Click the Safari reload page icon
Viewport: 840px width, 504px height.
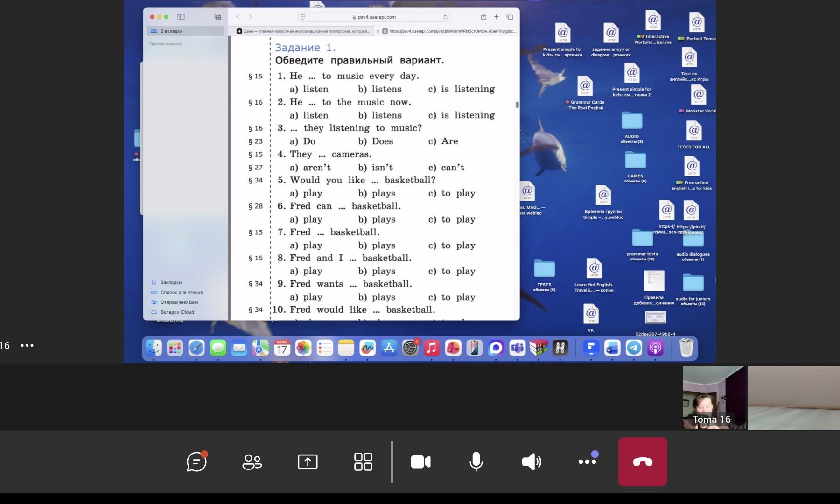pos(445,17)
